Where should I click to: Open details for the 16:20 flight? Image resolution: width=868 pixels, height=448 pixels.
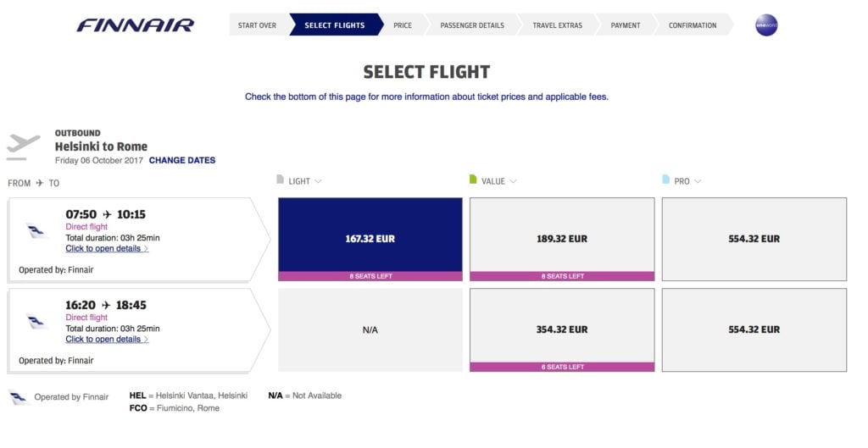click(107, 340)
